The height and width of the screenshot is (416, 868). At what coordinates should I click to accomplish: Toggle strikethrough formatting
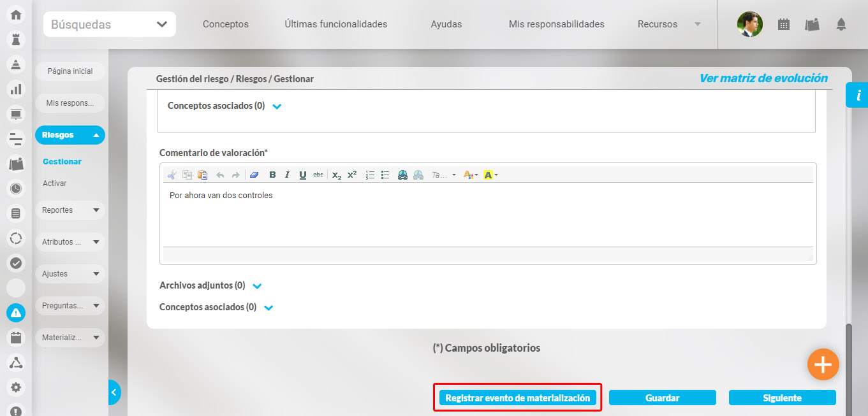click(x=318, y=175)
